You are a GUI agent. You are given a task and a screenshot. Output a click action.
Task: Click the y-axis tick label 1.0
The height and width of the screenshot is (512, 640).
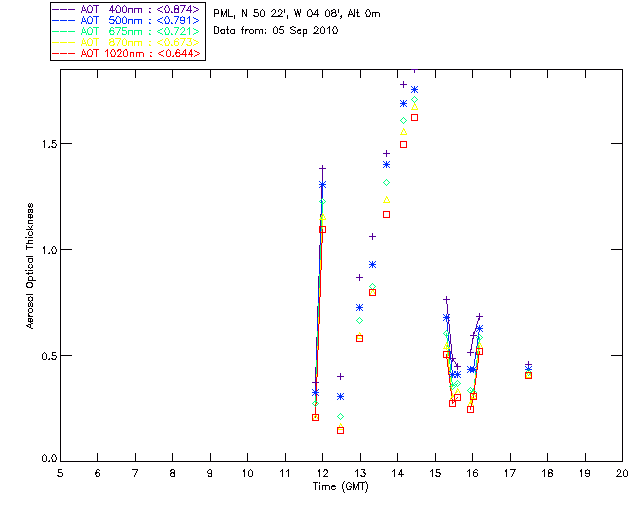tap(49, 249)
